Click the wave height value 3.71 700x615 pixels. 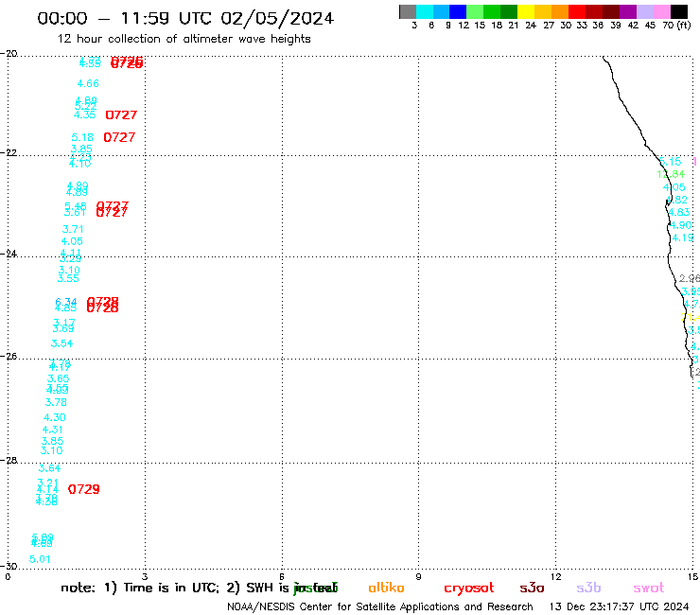coord(73,230)
